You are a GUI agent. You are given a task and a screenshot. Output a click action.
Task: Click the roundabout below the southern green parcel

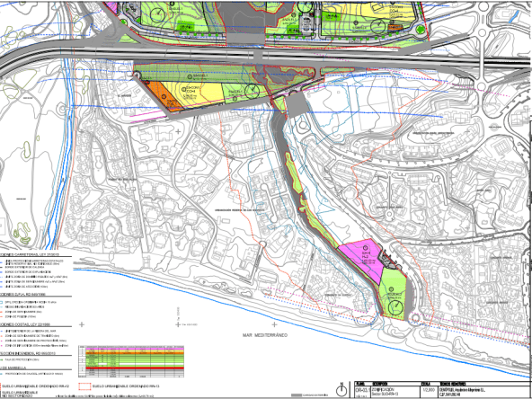click(x=414, y=318)
